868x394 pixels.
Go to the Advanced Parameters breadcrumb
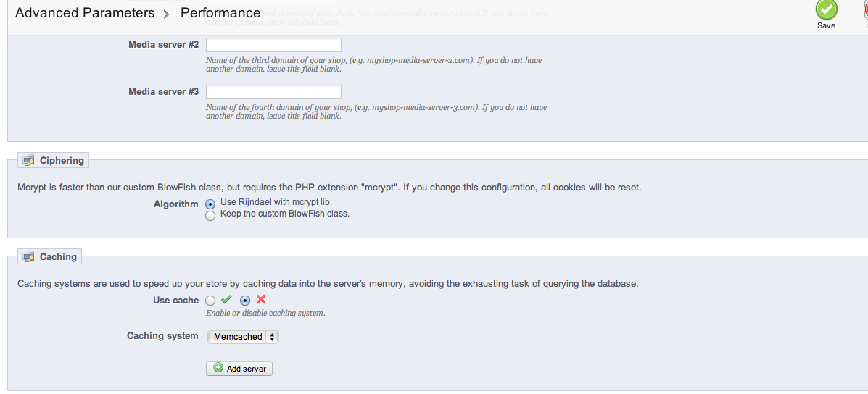point(85,13)
